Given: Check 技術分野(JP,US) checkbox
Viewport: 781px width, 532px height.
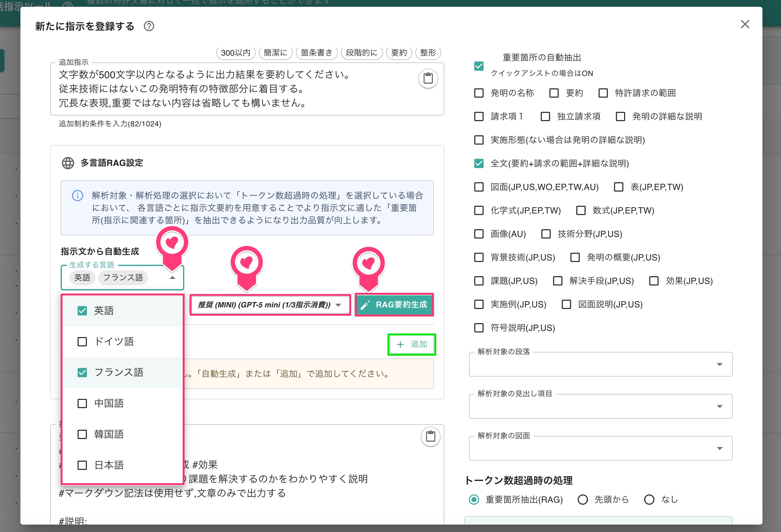Looking at the screenshot, I should click(546, 234).
